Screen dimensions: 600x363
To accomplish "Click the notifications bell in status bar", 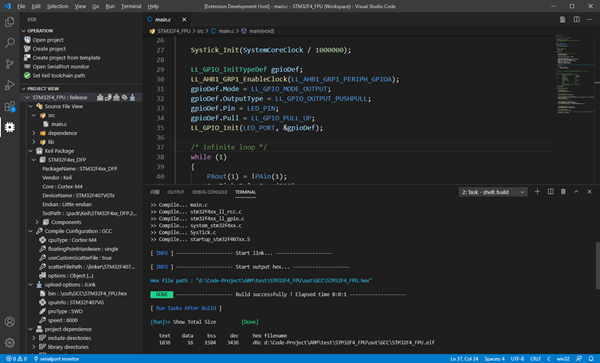I will tap(591, 359).
